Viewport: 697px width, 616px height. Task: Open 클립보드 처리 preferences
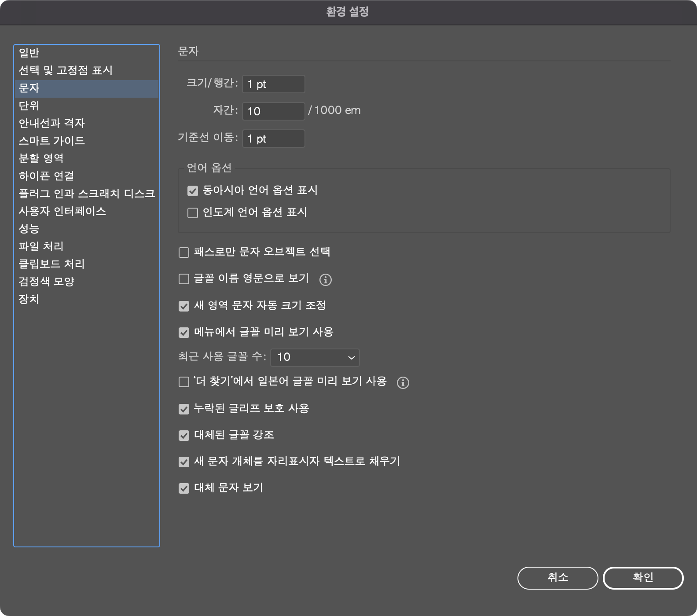[87, 264]
